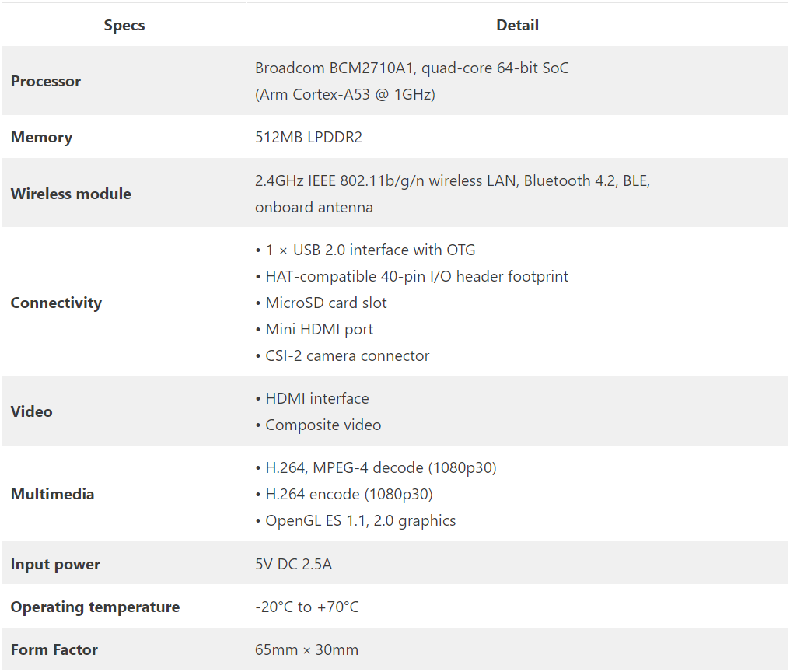Screen dimensions: 790x672
Task: Click the CSI-2 camera connector item
Action: 347,355
